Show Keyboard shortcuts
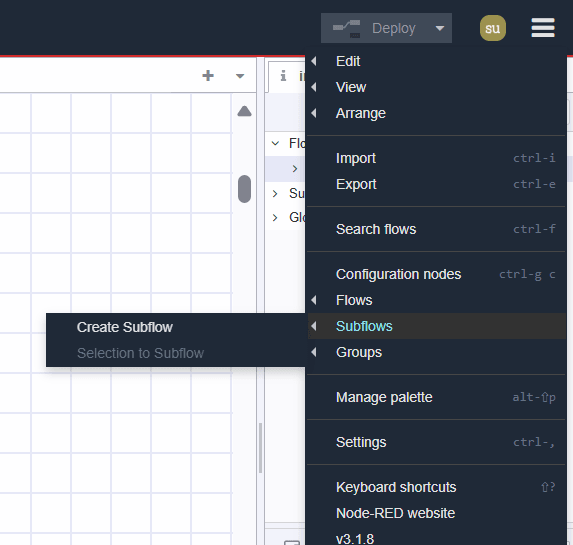 436,487
